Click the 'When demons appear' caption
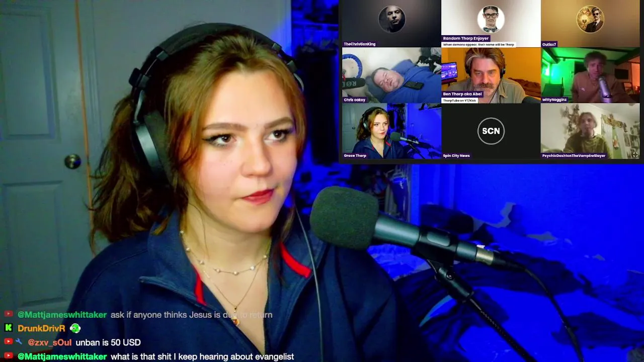This screenshot has height=362, width=644. [x=478, y=45]
